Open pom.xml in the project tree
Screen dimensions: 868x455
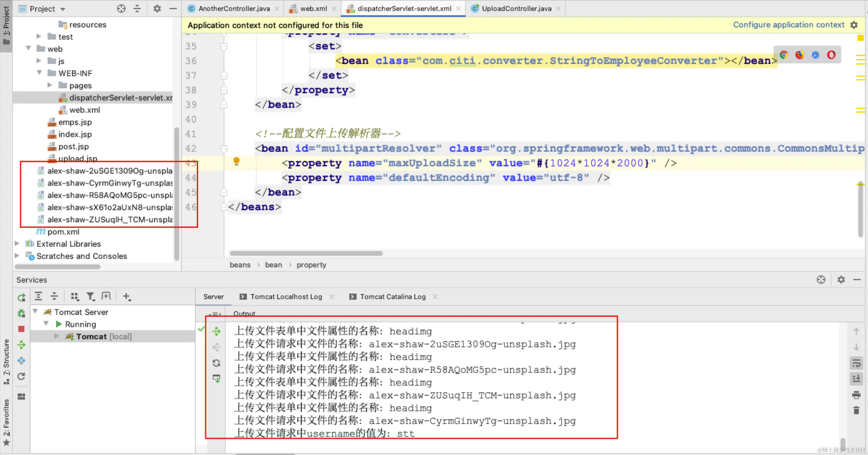[63, 232]
